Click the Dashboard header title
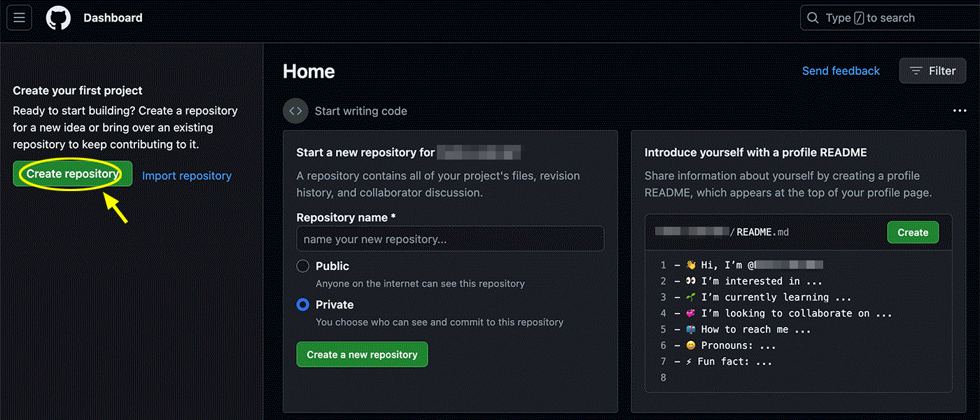Image resolution: width=980 pixels, height=420 pixels. point(113,17)
